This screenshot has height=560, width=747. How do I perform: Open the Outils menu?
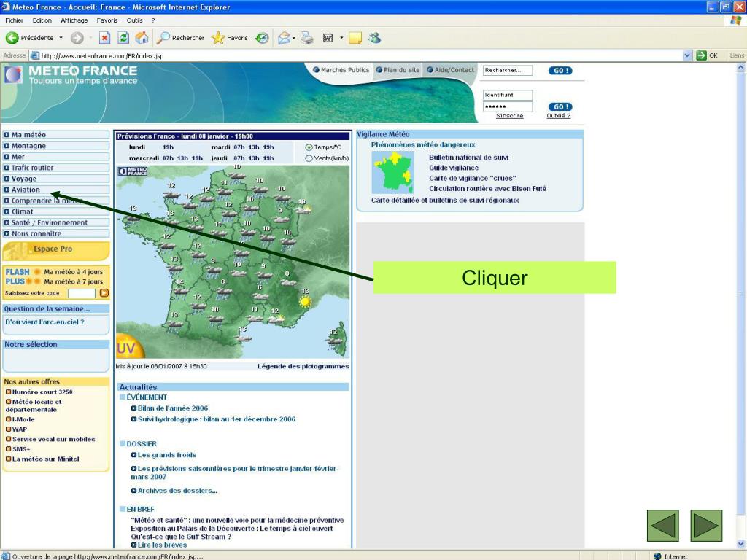point(134,20)
